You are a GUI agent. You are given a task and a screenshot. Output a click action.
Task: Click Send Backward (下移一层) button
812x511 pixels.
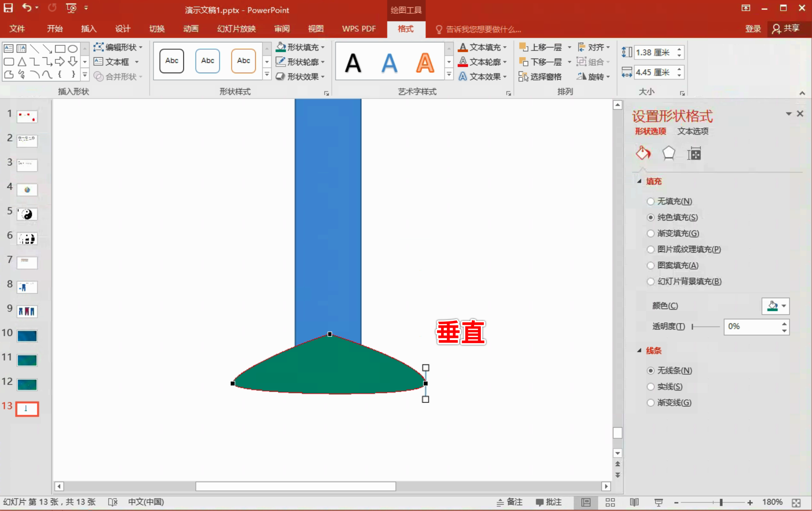pos(541,62)
